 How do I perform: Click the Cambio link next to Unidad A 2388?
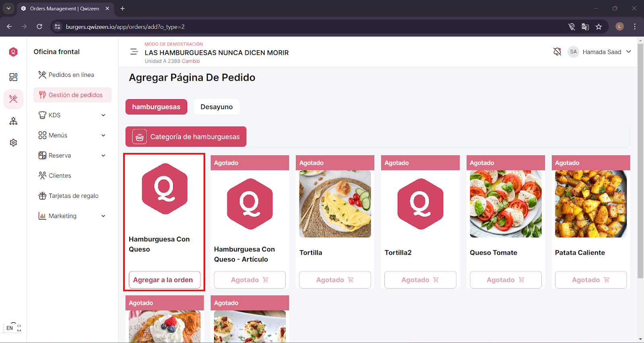coord(191,61)
